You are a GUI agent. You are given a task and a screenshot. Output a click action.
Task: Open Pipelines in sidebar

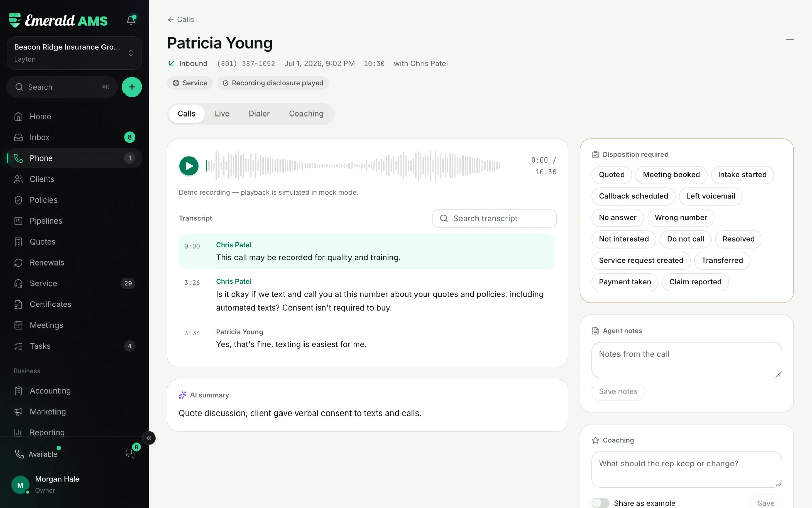point(74,221)
